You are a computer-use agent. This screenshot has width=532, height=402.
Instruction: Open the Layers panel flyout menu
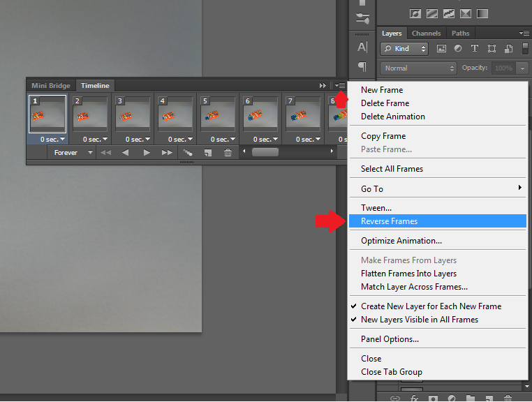tap(524, 33)
